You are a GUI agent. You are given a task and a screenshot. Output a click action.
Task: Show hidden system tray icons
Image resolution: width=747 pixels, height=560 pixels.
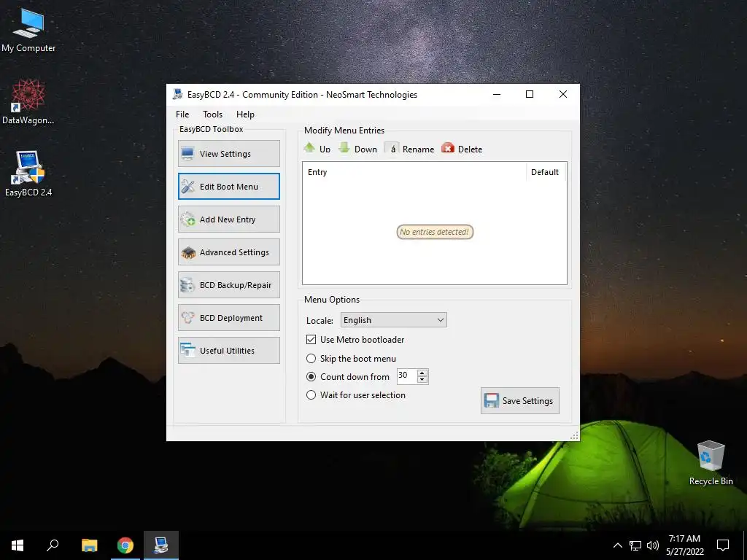(617, 545)
